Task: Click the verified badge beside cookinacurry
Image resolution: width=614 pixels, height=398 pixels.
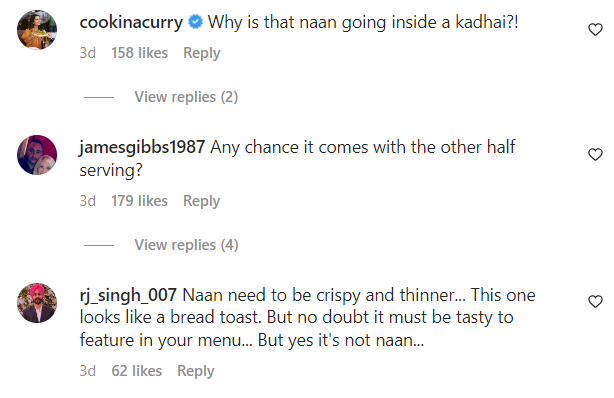Action: 195,22
